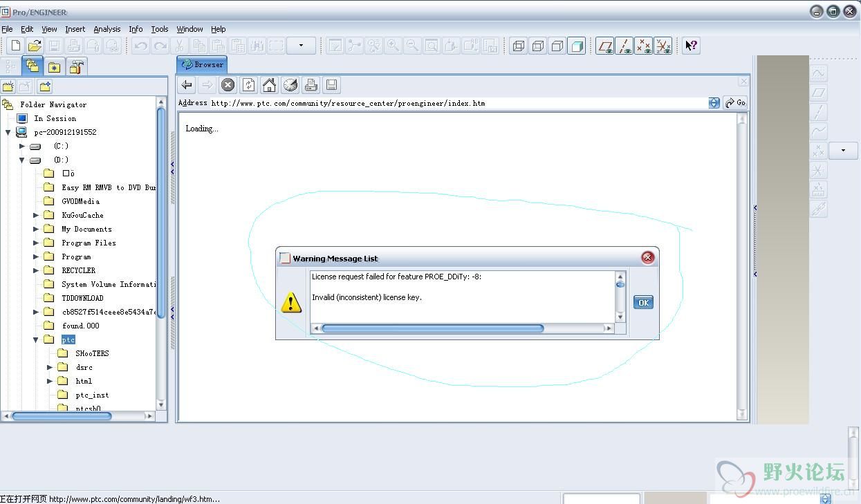Toggle coordinate systems display
The image size is (861, 504).
point(663,46)
